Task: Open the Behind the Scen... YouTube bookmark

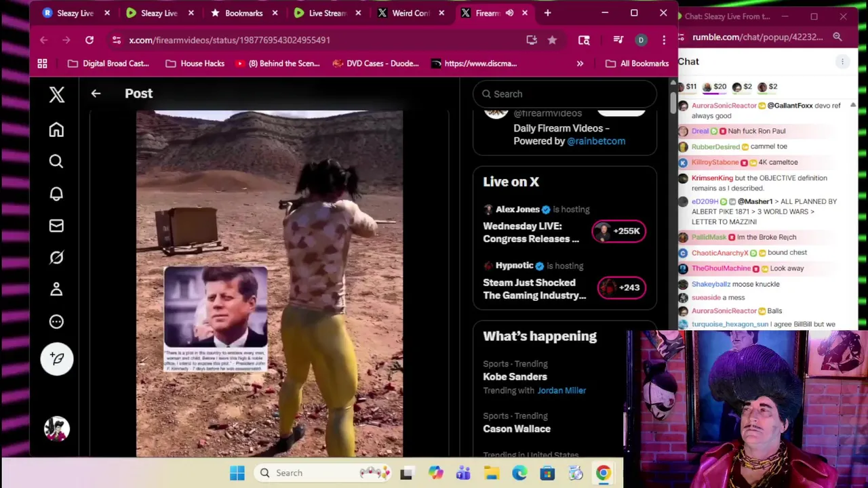Action: click(277, 64)
